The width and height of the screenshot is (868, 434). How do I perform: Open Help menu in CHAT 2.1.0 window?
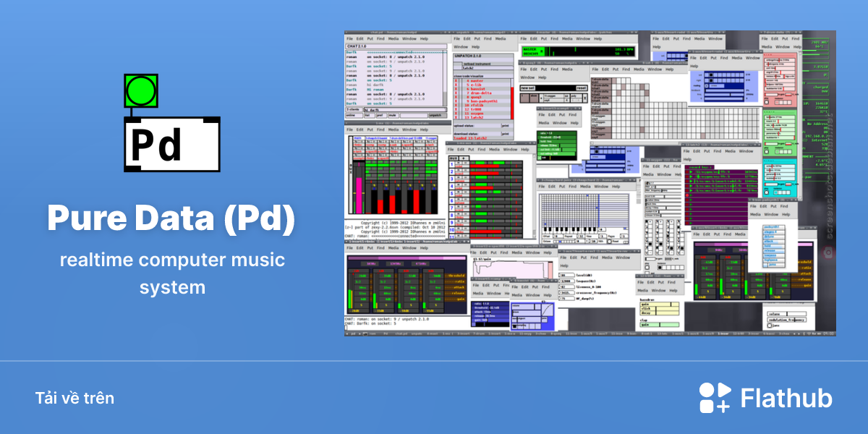424,38
